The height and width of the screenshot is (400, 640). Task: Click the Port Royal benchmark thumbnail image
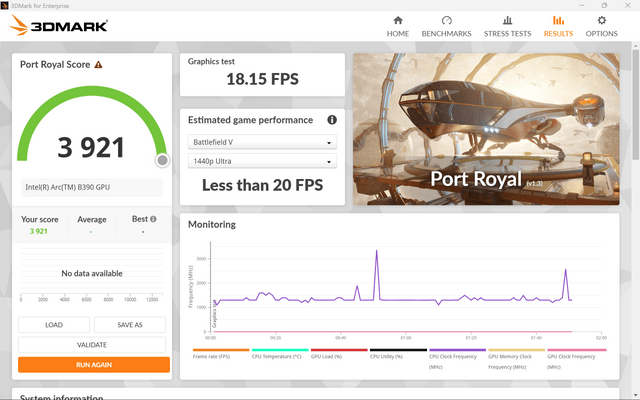coord(486,129)
